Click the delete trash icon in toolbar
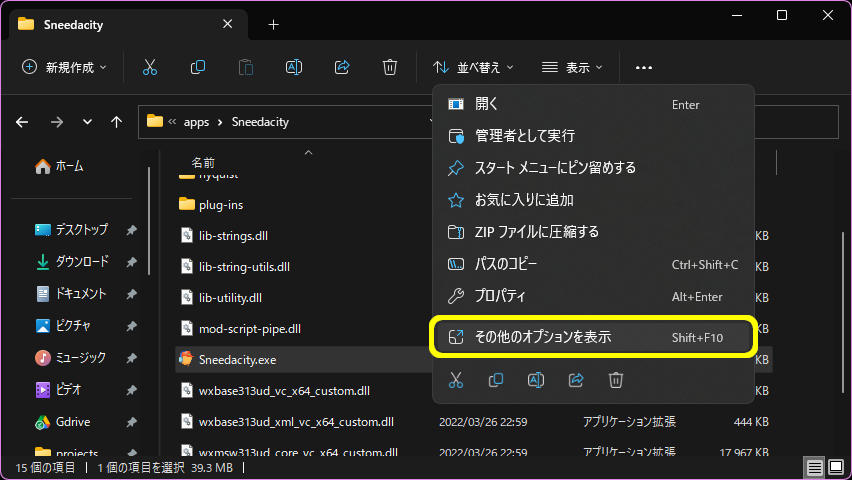 pyautogui.click(x=390, y=67)
